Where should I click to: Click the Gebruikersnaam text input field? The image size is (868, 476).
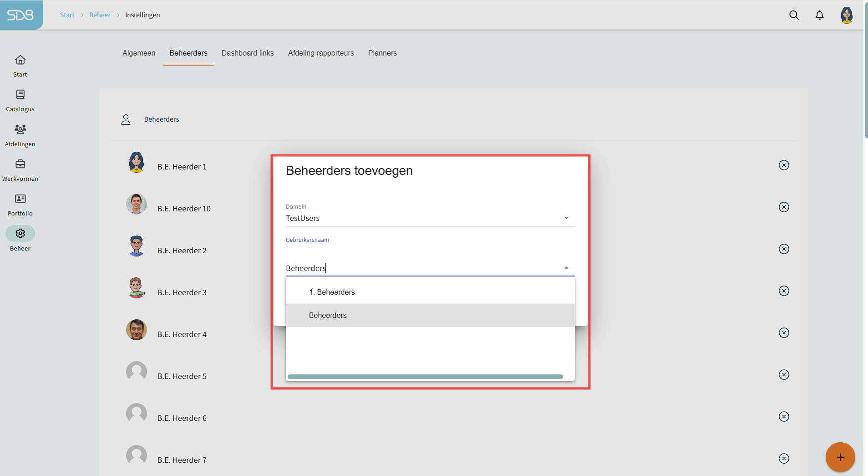point(419,268)
